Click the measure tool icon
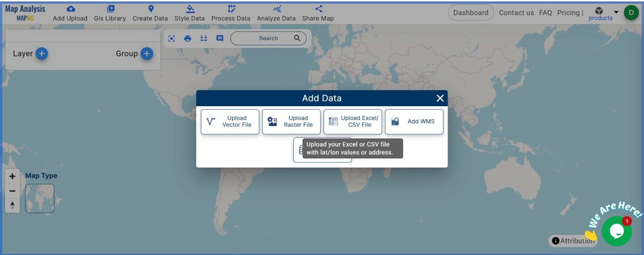The height and width of the screenshot is (255, 644). pos(204,38)
